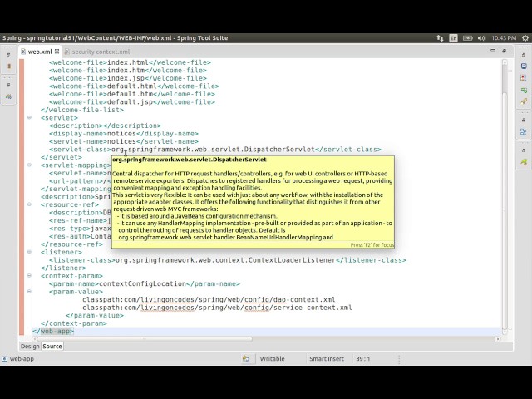Collapse the resource-ref fold marker
Viewport: 532px width, 399px height.
click(x=30, y=204)
